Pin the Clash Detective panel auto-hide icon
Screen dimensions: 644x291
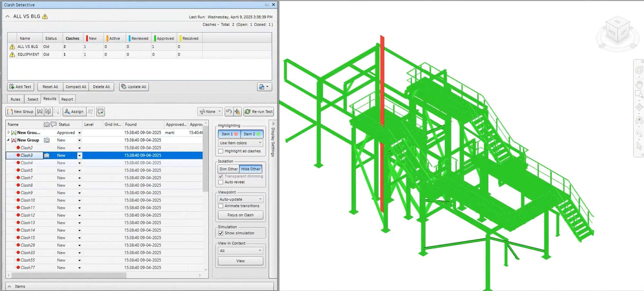pos(267,5)
